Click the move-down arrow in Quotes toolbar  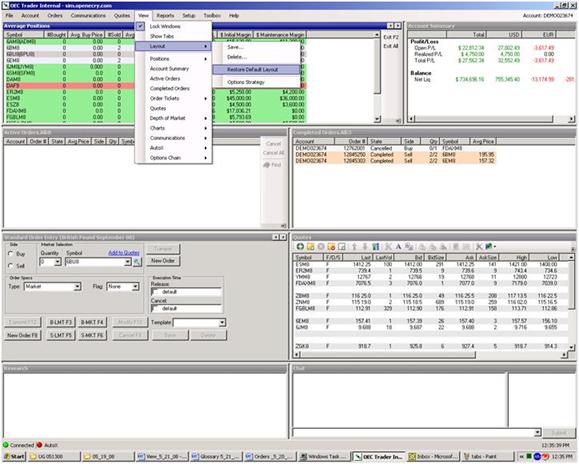365,247
